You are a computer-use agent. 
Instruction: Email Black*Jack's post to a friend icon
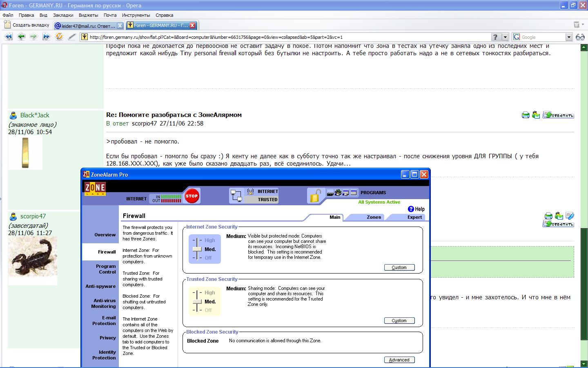pyautogui.click(x=536, y=115)
